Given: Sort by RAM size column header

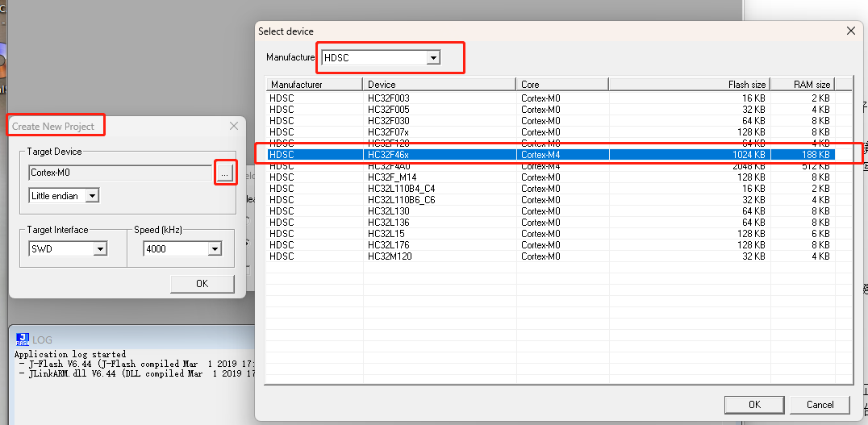Looking at the screenshot, I should tap(802, 85).
